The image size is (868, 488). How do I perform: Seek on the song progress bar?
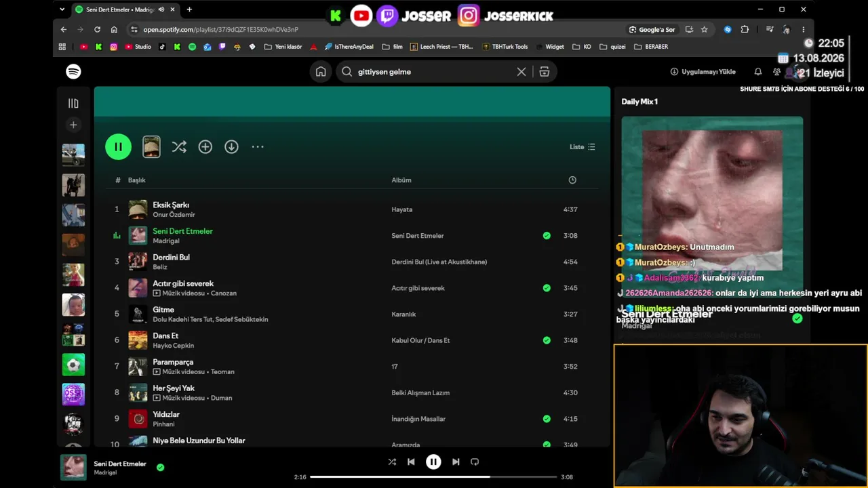point(433,477)
